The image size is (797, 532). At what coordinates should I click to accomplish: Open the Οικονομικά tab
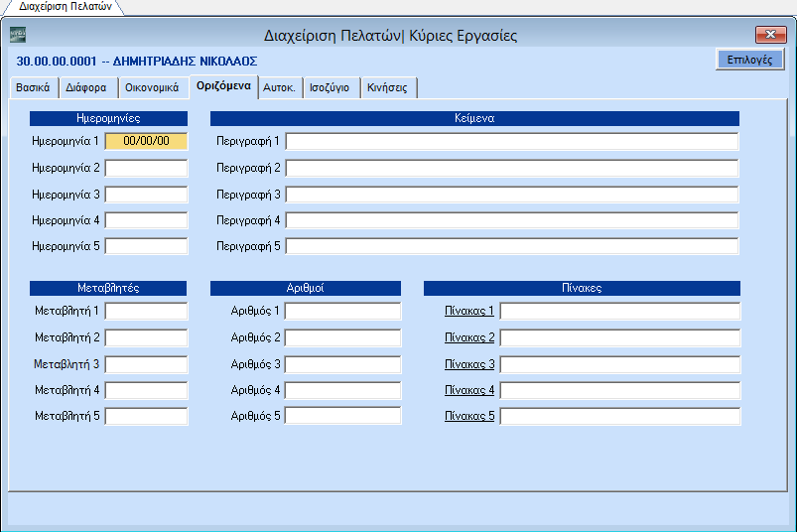coord(152,87)
